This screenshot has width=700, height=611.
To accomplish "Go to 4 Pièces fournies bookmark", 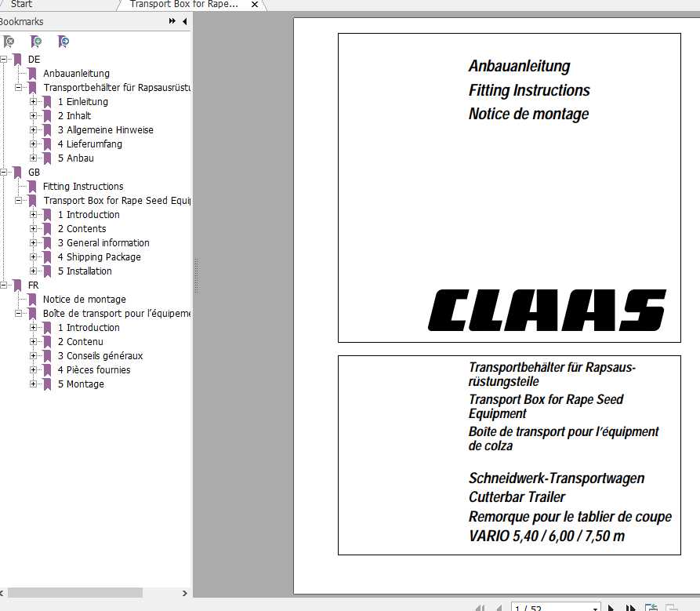I will [x=94, y=370].
